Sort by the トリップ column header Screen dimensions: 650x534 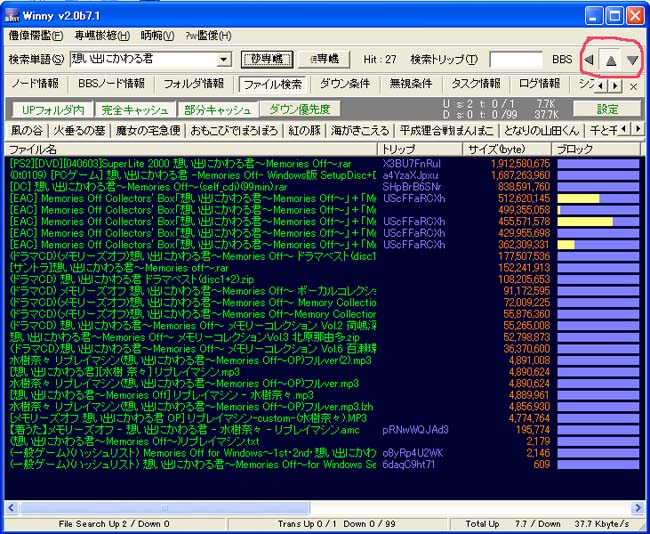click(420, 149)
